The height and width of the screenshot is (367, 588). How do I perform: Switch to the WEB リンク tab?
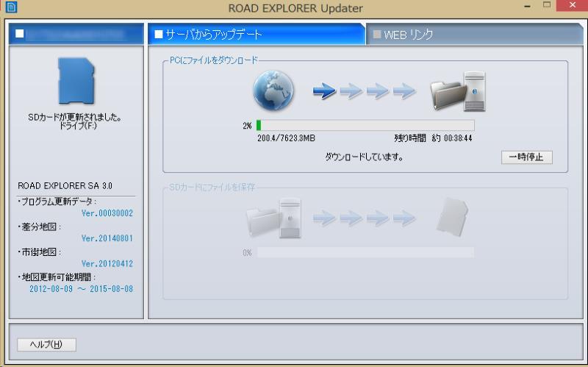[x=474, y=35]
